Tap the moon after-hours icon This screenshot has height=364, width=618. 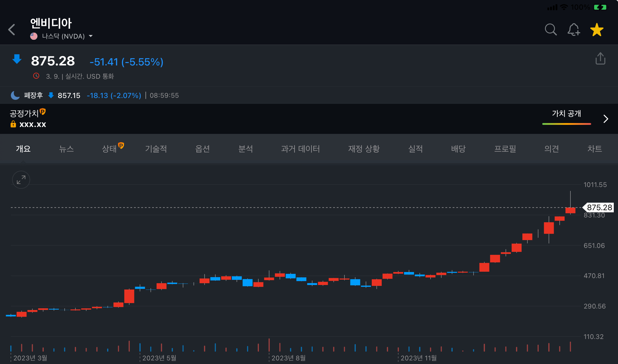pos(15,95)
